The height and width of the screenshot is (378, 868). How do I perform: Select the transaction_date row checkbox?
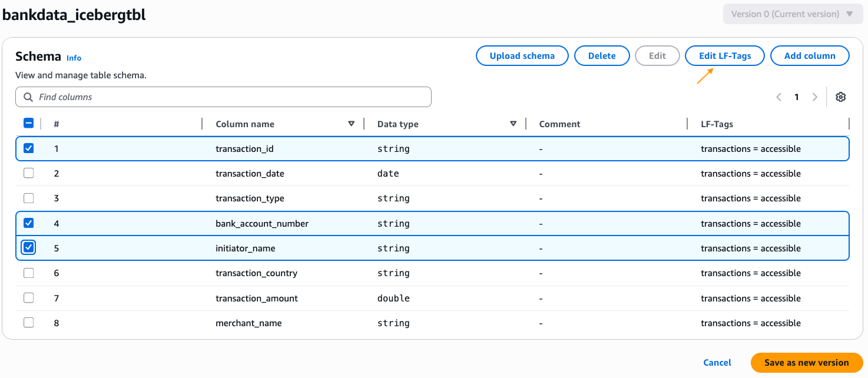28,173
